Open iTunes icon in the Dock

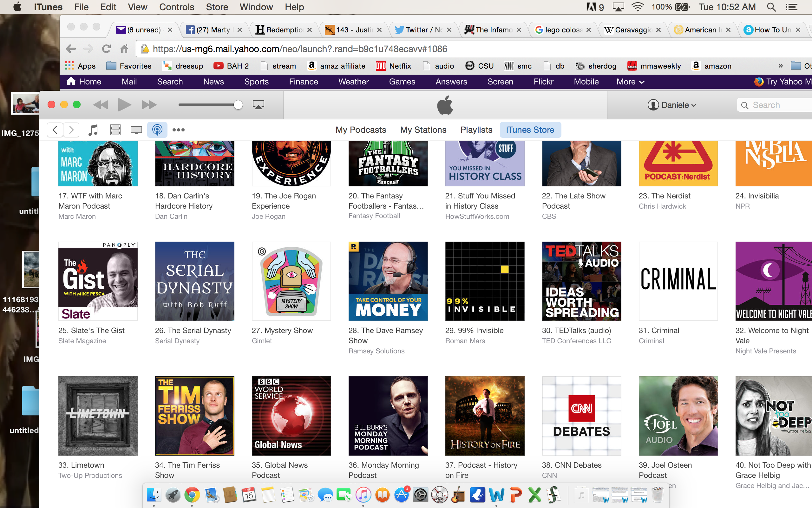[x=363, y=495]
